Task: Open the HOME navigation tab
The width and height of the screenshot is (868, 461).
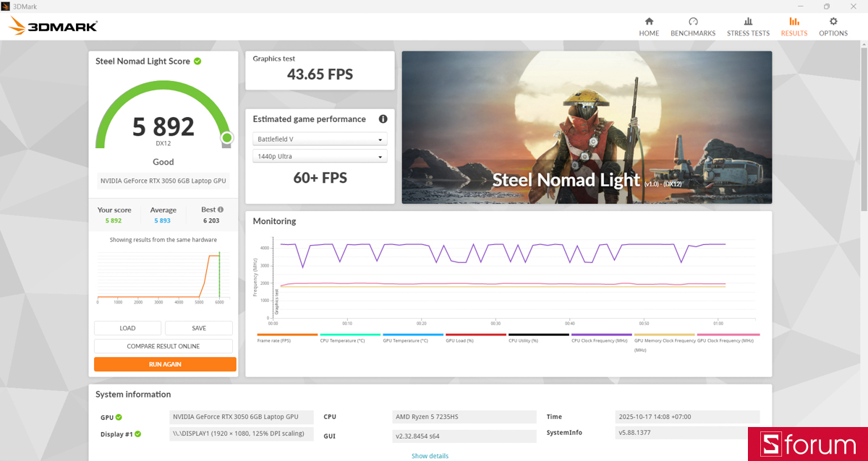Action: [649, 27]
